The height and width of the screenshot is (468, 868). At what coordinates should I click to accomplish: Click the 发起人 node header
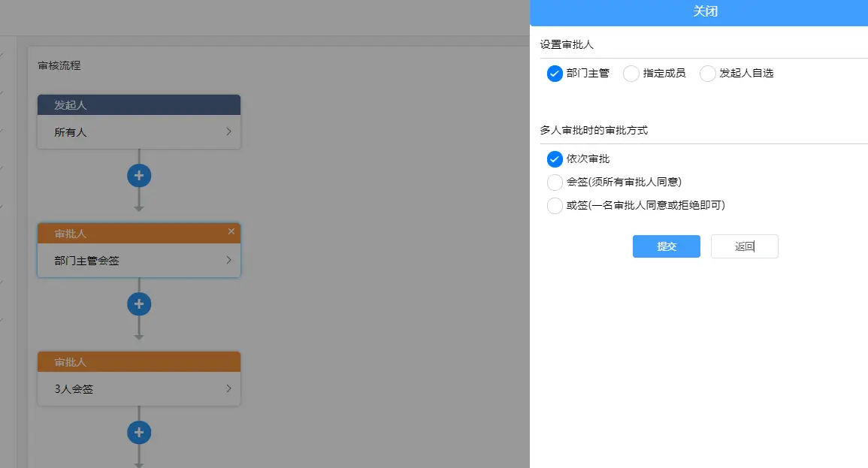pos(139,105)
